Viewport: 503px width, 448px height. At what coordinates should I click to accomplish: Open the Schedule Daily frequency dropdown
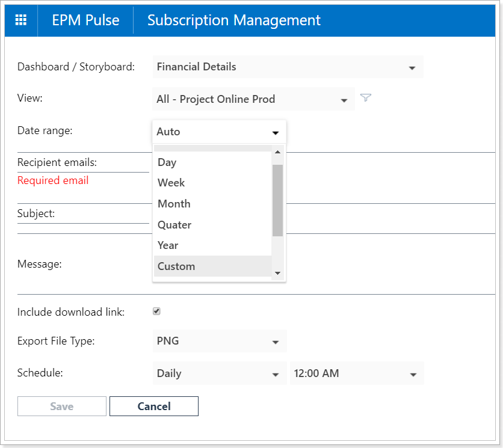pos(220,373)
